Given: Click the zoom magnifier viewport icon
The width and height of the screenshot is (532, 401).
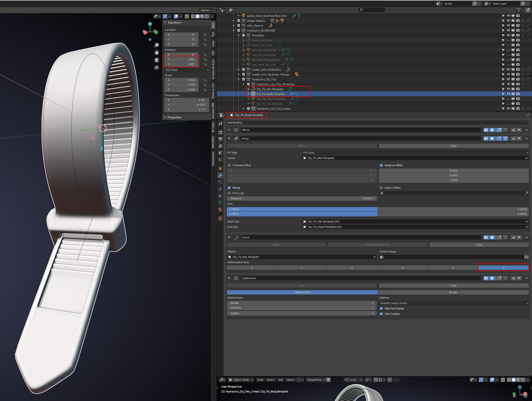Looking at the screenshot, I should (x=157, y=45).
